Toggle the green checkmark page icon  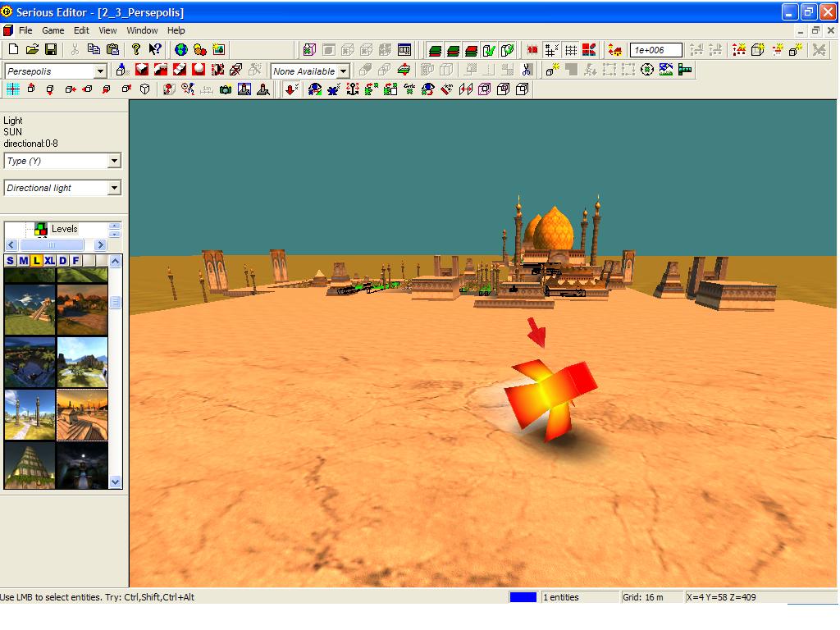[x=489, y=50]
